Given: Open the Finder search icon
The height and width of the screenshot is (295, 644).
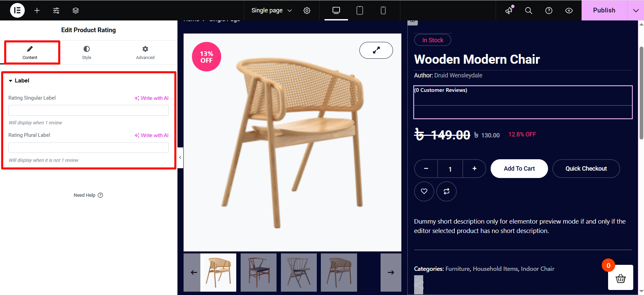Looking at the screenshot, I should coord(529,10).
